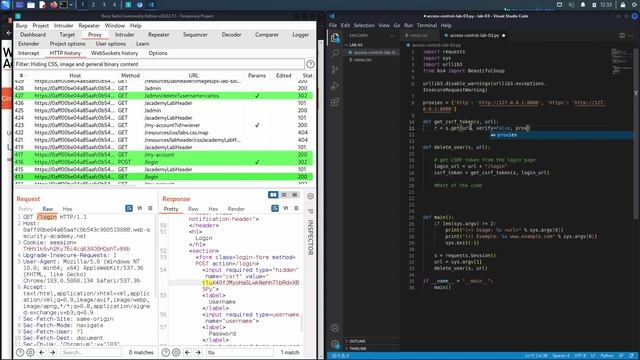This screenshot has width=640, height=360.
Task: Go to previous match in Request search
Action: coord(42,352)
